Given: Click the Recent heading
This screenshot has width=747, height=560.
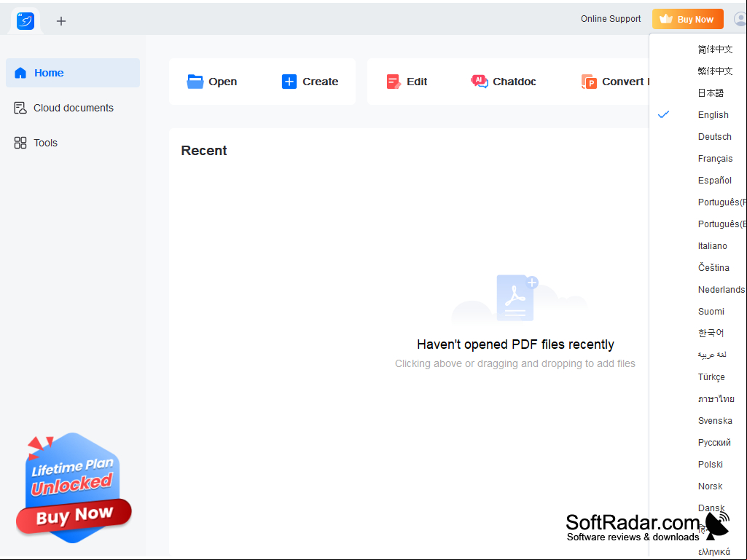Looking at the screenshot, I should coord(204,151).
